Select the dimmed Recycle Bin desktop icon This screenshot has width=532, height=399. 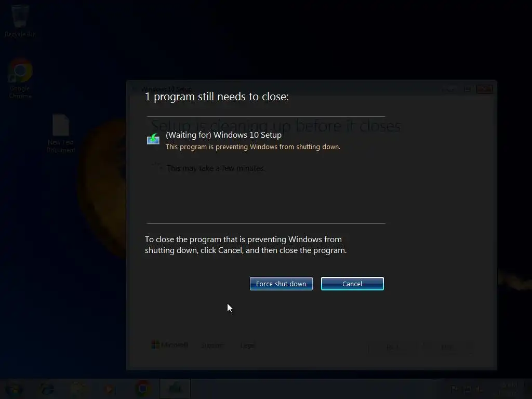(x=20, y=21)
